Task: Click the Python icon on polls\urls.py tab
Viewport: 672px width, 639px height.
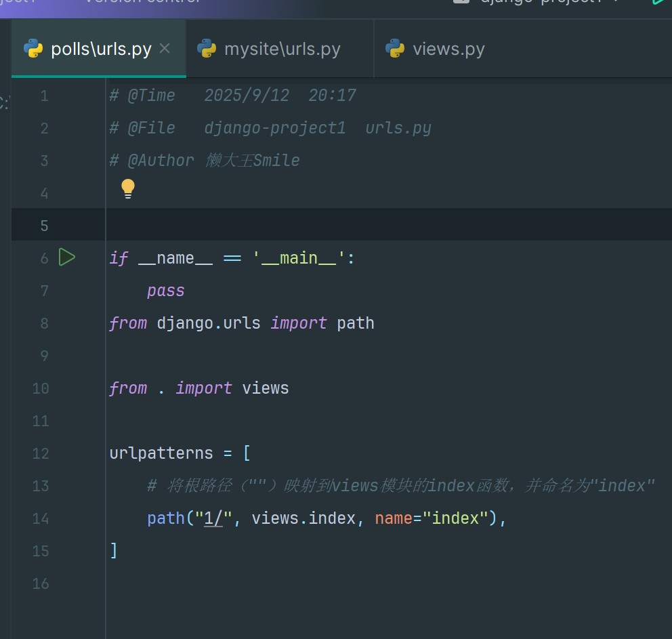Action: (33, 49)
